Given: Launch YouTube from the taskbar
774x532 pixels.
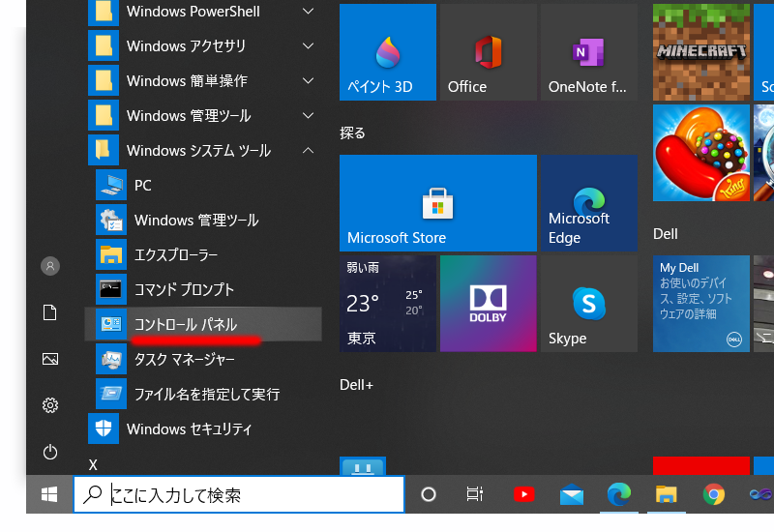Looking at the screenshot, I should (x=523, y=494).
